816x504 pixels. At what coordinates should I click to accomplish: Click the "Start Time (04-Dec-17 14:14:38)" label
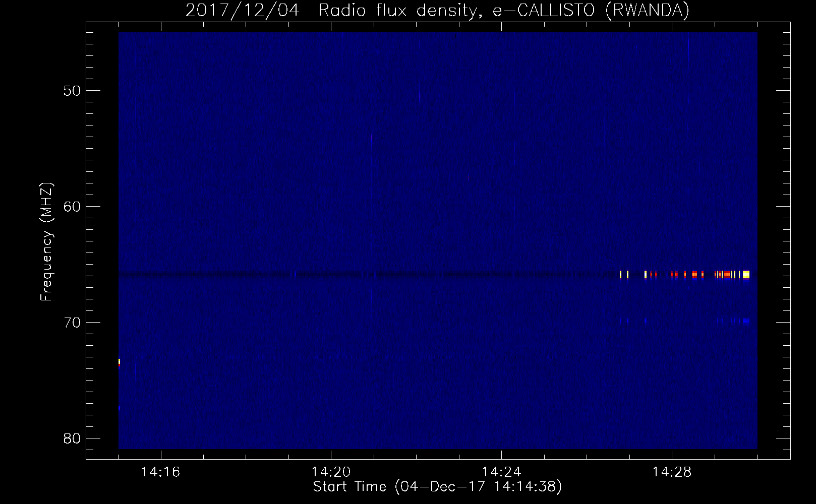437,487
